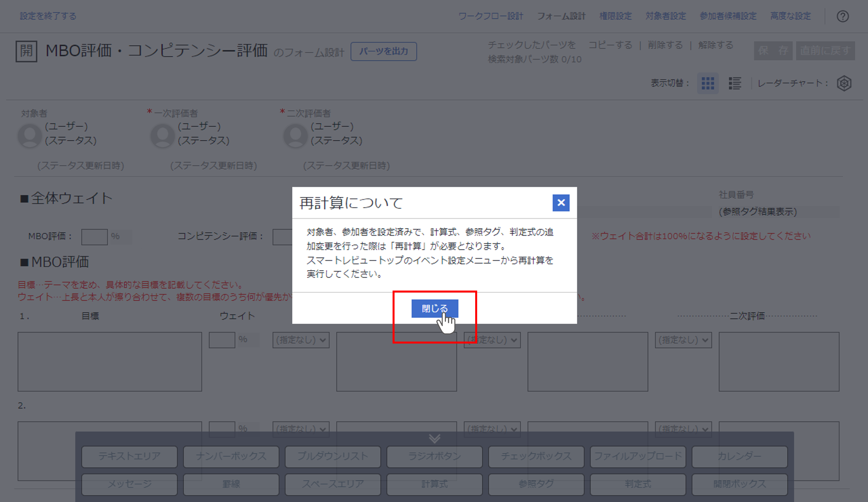
Task: Open フォーム設計 menu item
Action: click(561, 16)
